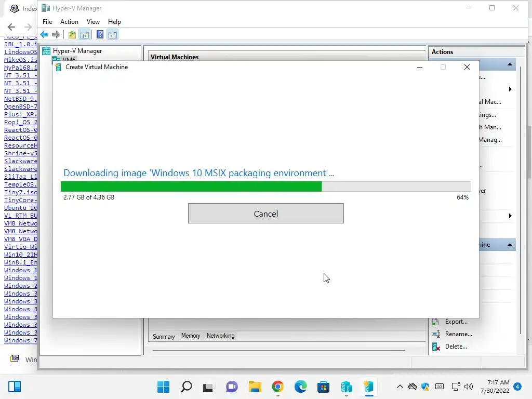Expand the upper Actions submenu arrow
This screenshot has width=532, height=399.
point(510,89)
